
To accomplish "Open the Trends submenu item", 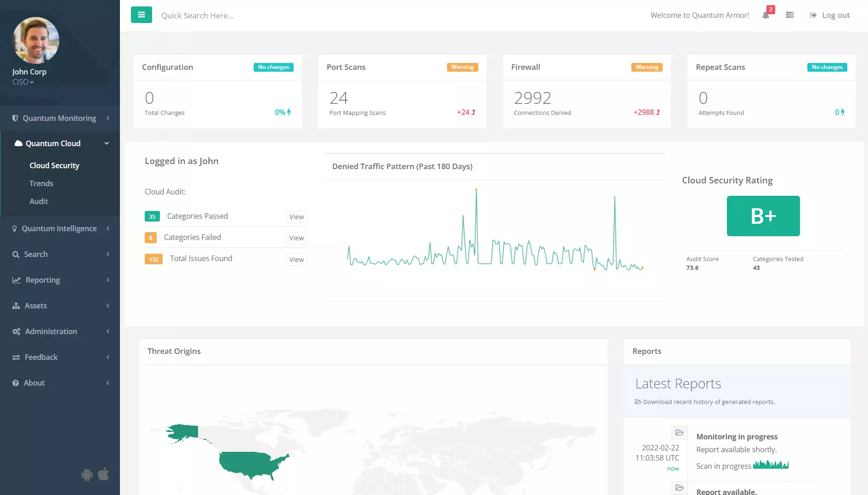I will point(41,183).
